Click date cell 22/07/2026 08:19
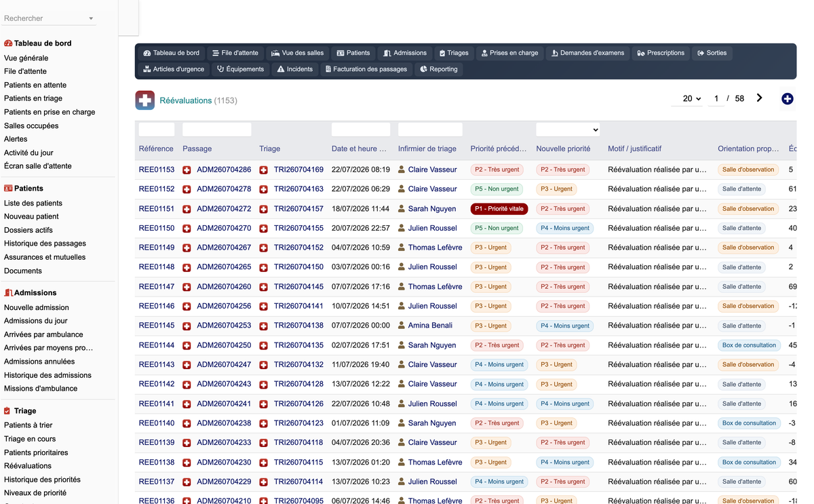Image resolution: width=814 pixels, height=504 pixels. [x=361, y=170]
